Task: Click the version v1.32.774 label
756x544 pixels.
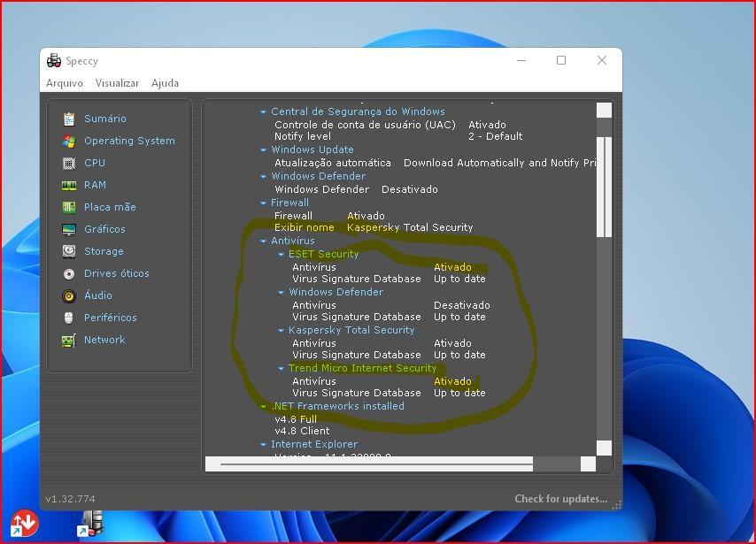Action: [71, 499]
